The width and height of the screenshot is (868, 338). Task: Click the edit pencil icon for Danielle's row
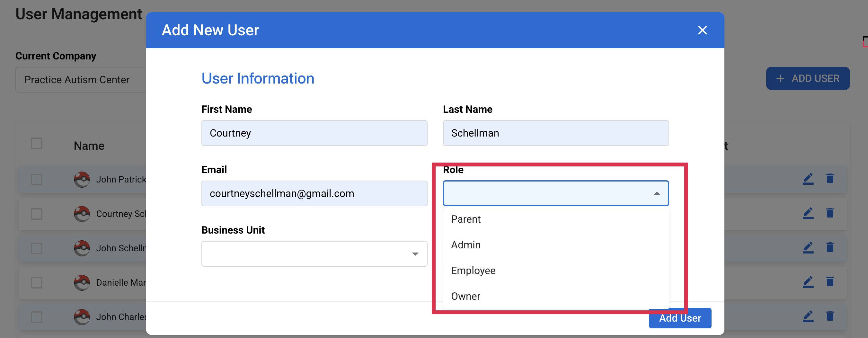click(808, 282)
